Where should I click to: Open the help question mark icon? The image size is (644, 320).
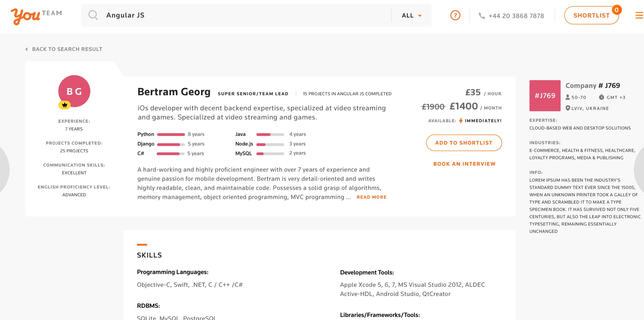click(x=455, y=15)
